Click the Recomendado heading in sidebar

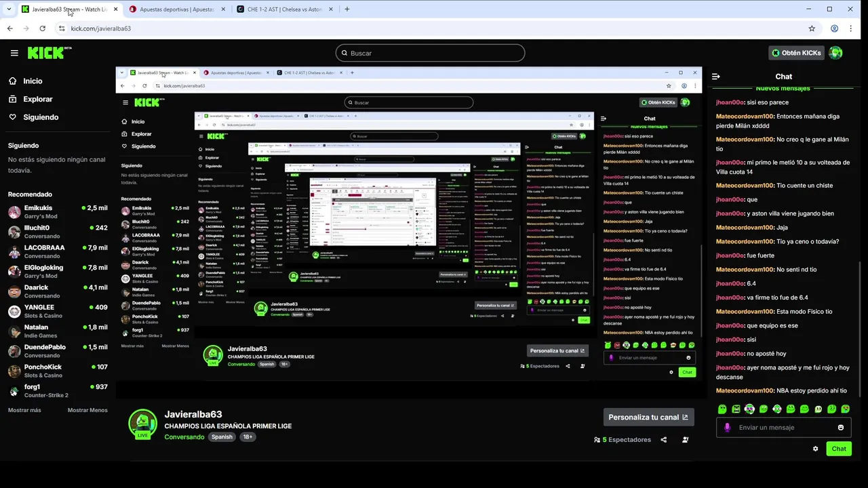[30, 195]
